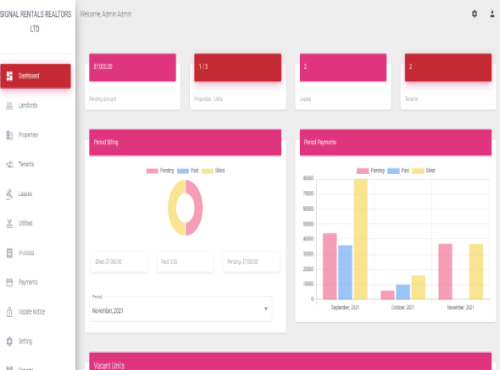
Task: Click the November 2021 yellow Billed bar
Action: 476,272
